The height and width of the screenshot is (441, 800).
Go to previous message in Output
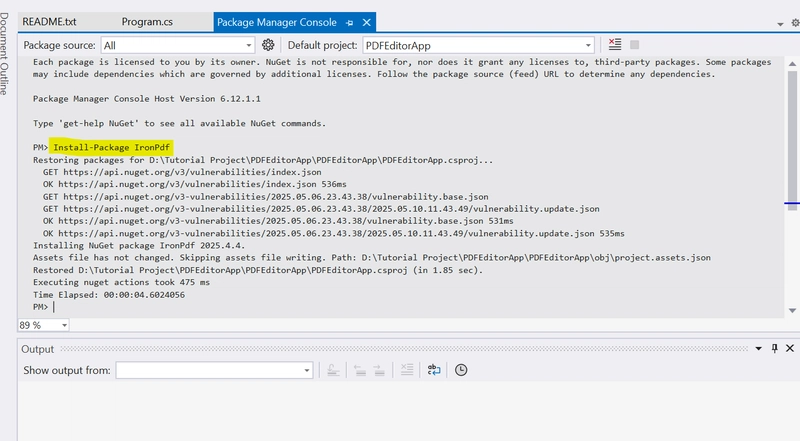click(x=360, y=370)
